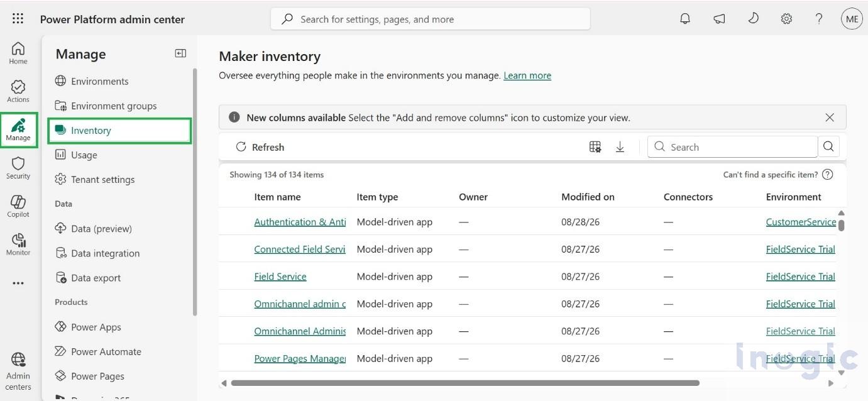Open Omnichannel Adminis item link
Viewport: 868px width, 401px height.
tap(300, 331)
